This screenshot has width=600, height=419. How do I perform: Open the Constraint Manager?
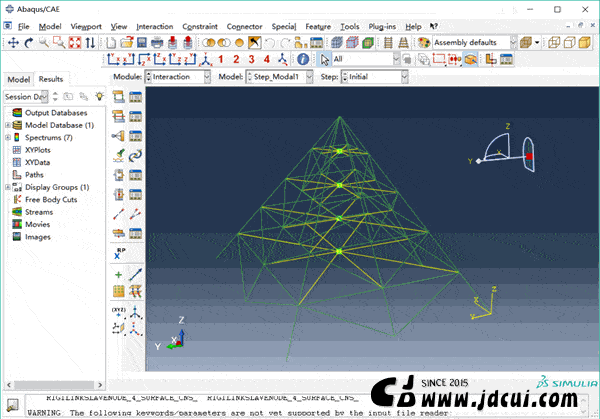click(135, 136)
